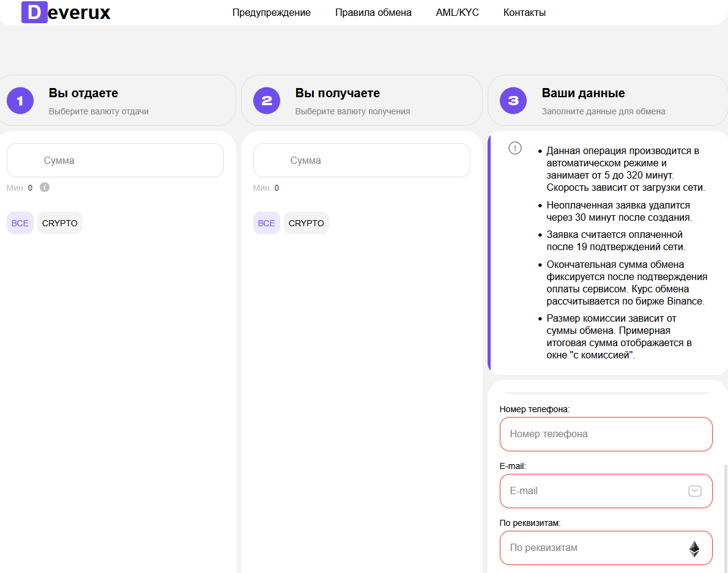Go to the AML/KYC page

[458, 12]
